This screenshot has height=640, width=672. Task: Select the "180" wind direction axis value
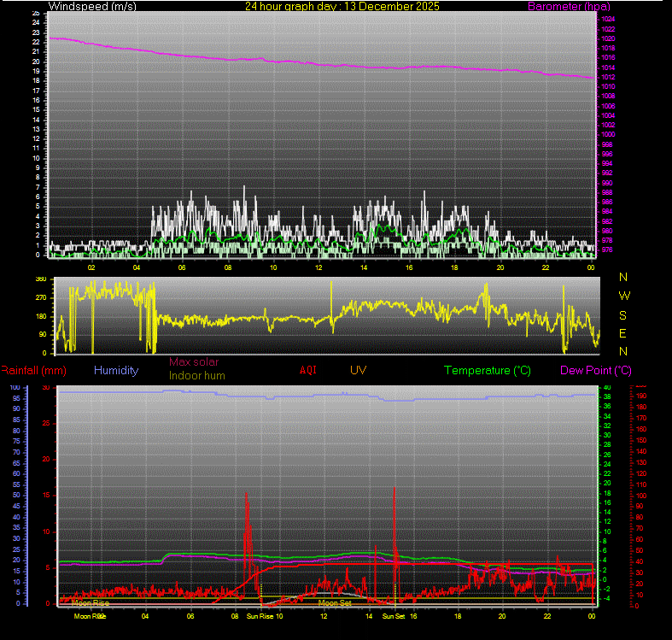[41, 316]
